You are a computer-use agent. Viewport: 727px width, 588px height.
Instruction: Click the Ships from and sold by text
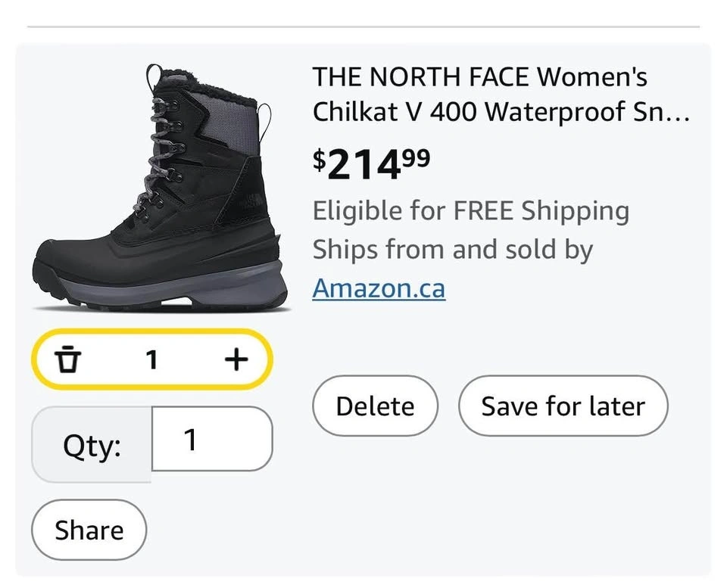click(452, 249)
